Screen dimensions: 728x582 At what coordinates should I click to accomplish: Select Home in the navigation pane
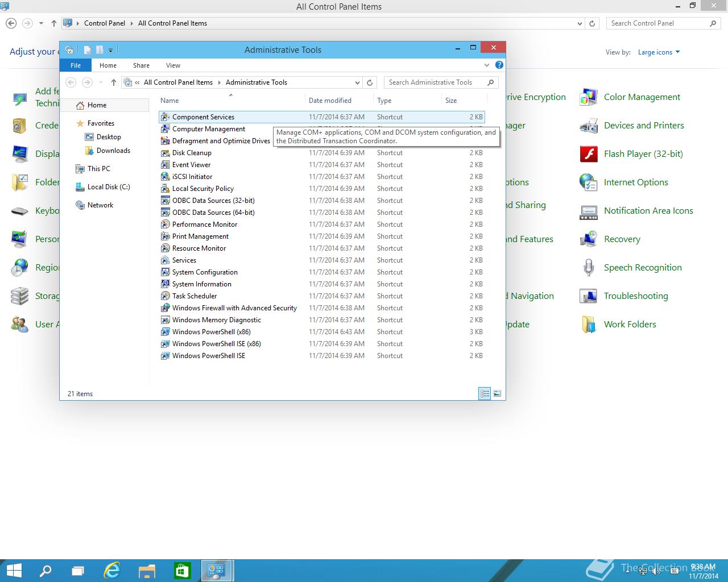(105, 105)
